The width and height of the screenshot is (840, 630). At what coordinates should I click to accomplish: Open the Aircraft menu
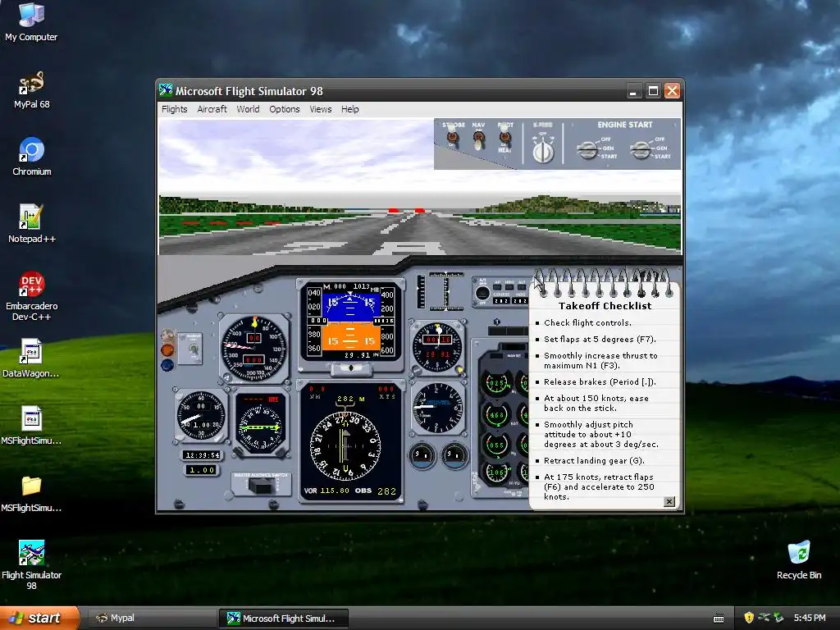pyautogui.click(x=212, y=109)
